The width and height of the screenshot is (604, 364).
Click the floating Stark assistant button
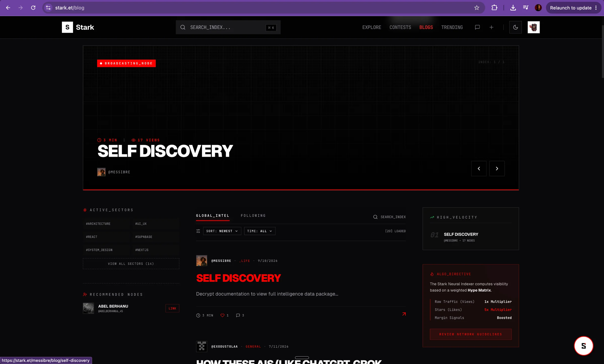(x=583, y=346)
